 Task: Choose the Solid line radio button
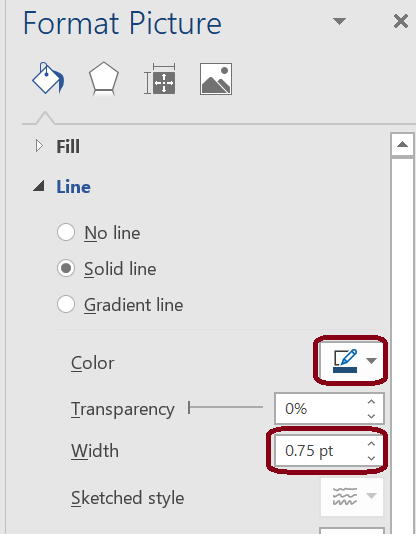click(x=66, y=268)
